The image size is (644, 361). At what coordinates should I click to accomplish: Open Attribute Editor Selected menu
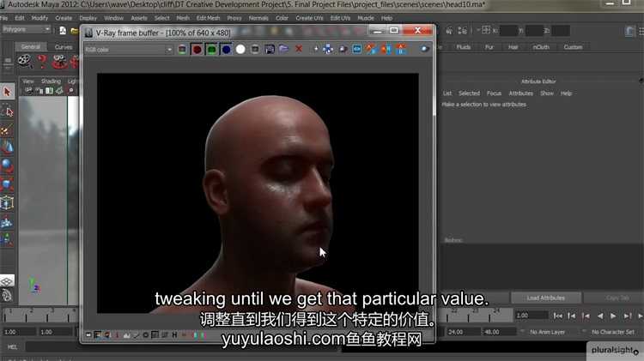(x=469, y=93)
